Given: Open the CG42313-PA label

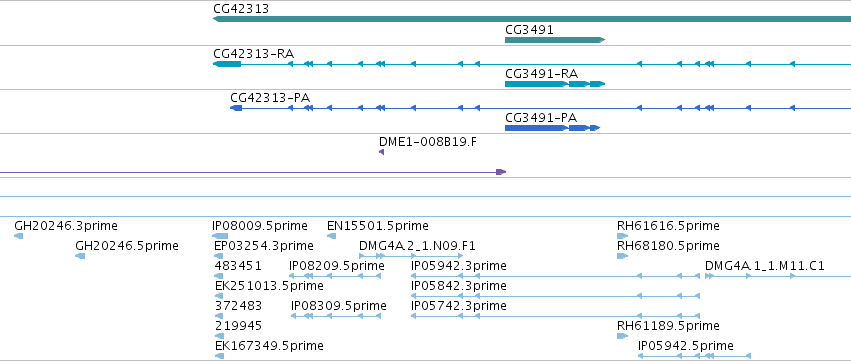Looking at the screenshot, I should tap(270, 98).
